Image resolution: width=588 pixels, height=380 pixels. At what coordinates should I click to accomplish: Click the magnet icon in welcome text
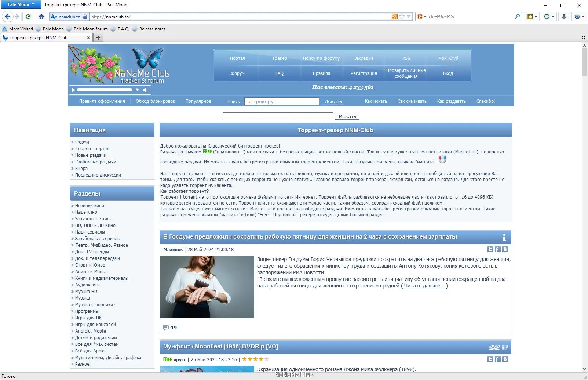tap(442, 159)
